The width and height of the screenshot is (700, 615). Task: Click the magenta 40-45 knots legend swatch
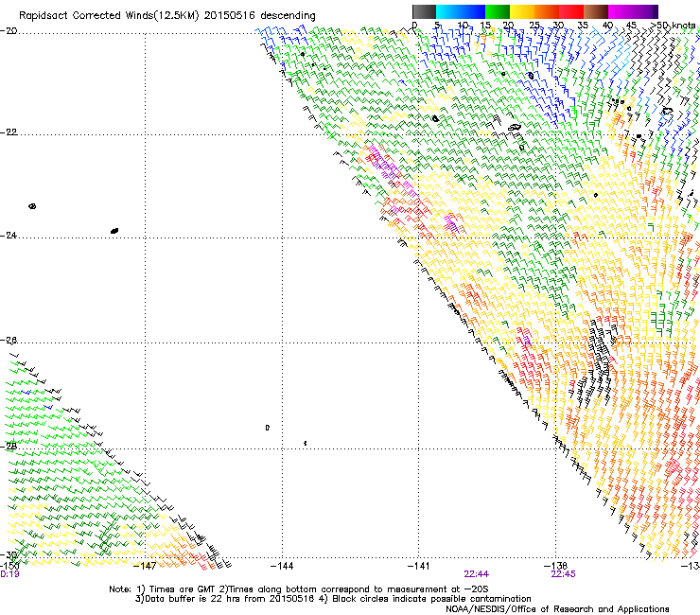pos(621,11)
